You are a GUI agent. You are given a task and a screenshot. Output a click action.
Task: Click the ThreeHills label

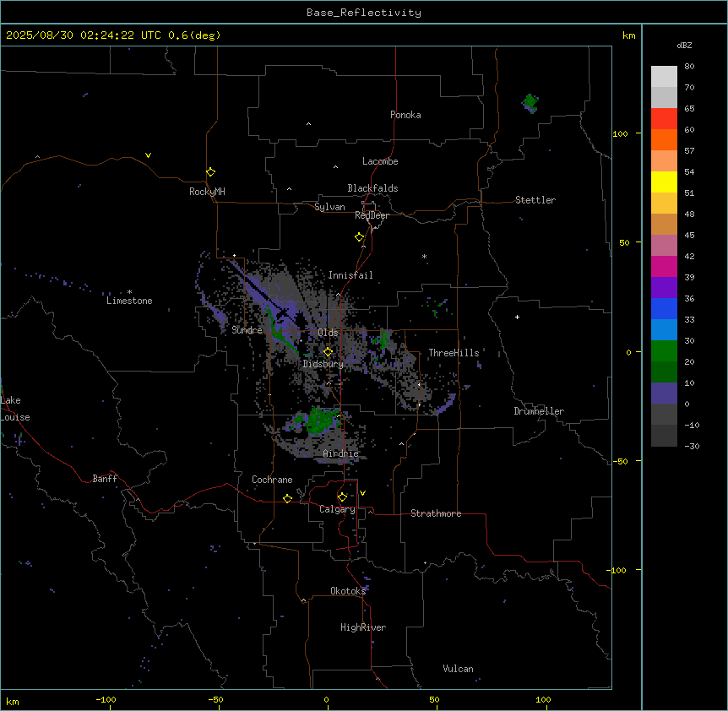point(454,353)
